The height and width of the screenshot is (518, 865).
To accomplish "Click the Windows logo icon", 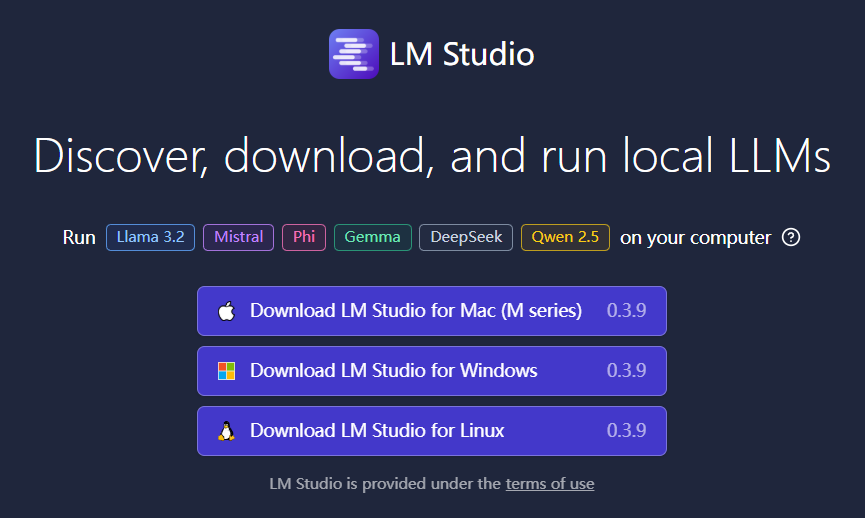I will point(226,371).
